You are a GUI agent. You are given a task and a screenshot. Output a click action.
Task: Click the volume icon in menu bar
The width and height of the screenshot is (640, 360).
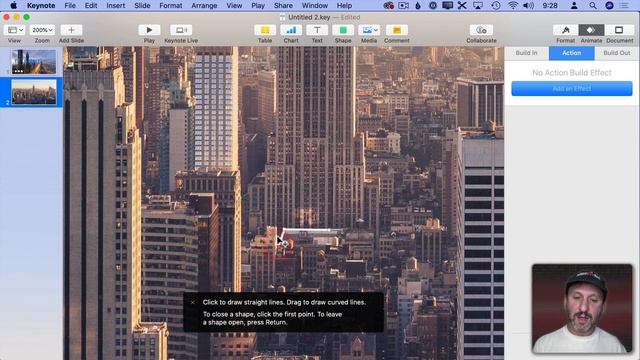click(x=529, y=6)
